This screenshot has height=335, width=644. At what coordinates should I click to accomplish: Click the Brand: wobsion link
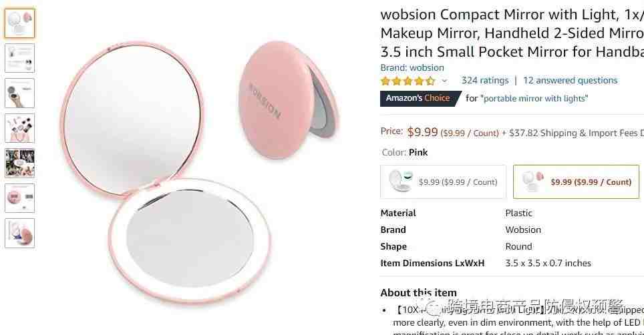pyautogui.click(x=412, y=67)
